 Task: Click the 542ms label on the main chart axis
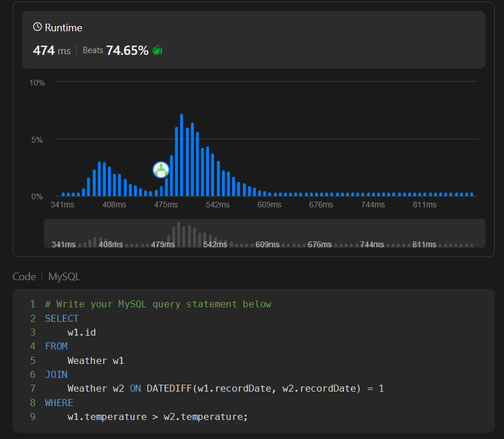click(x=218, y=204)
